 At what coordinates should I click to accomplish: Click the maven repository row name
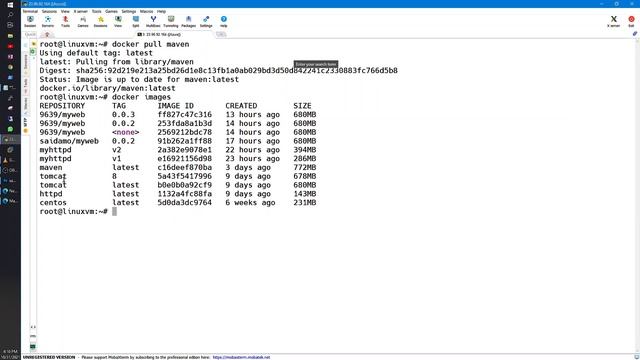(x=51, y=167)
